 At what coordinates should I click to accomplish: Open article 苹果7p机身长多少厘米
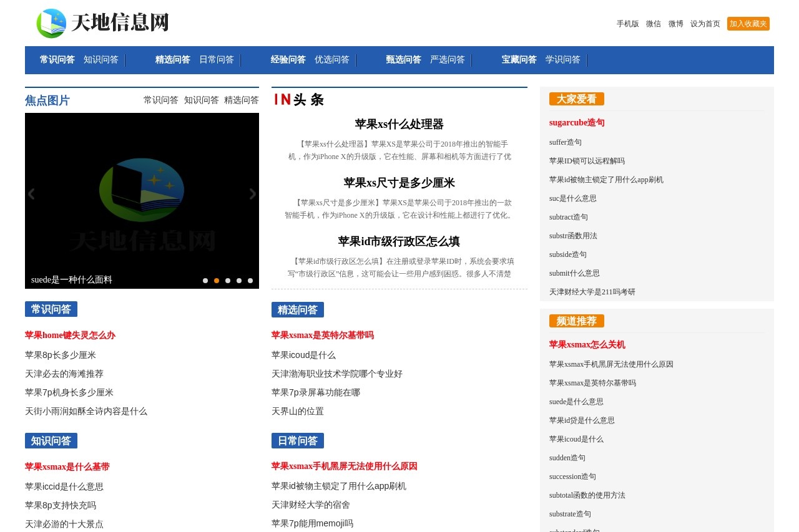[69, 392]
